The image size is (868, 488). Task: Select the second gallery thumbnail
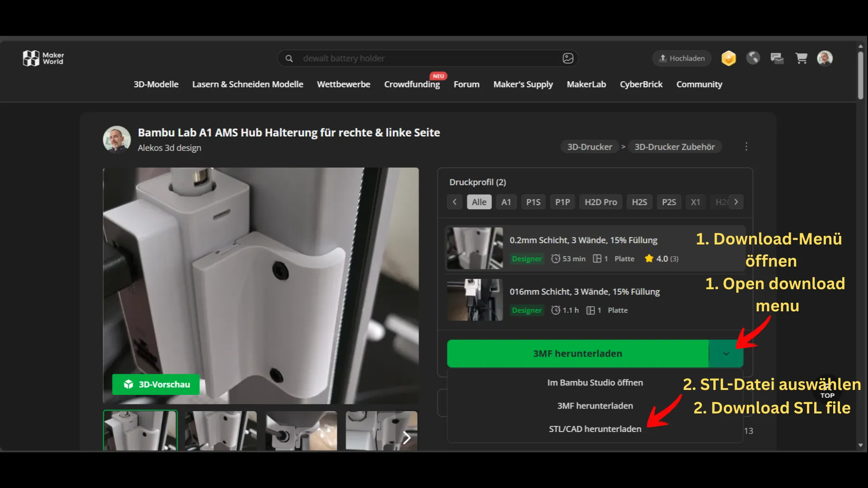coord(221,430)
